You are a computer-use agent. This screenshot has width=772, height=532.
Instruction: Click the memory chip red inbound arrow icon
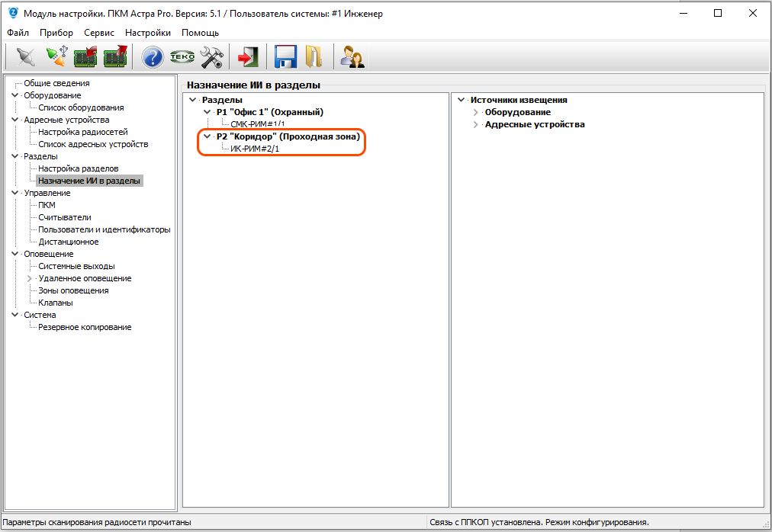(x=85, y=57)
